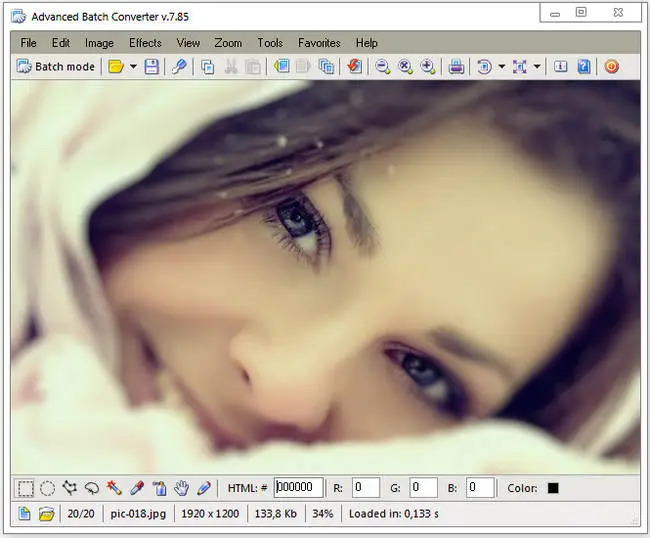Expand the open folder dropdown arrow
The image size is (650, 538).
tap(133, 67)
